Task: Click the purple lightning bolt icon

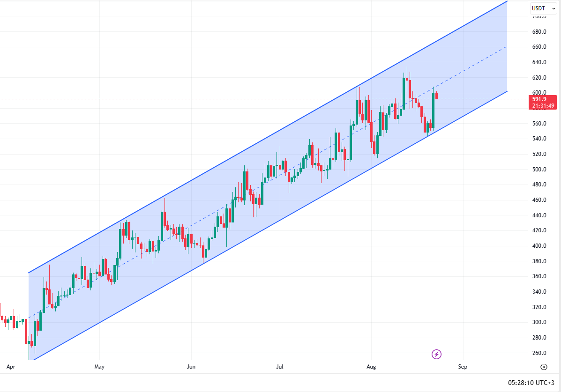Action: [437, 354]
